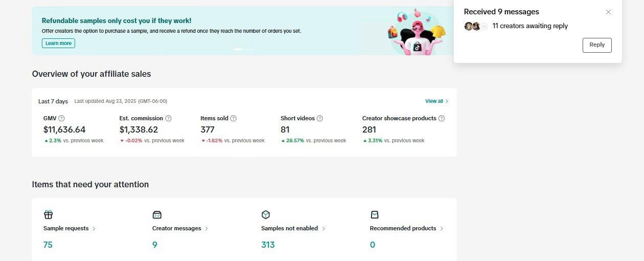Close the Received 9 messages notification
644x261 pixels.
click(x=608, y=12)
